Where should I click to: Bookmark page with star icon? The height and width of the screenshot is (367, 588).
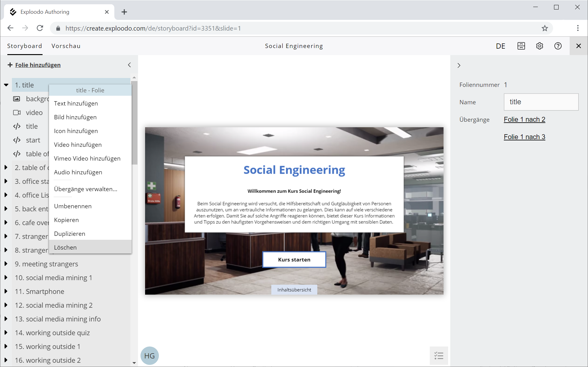click(545, 28)
